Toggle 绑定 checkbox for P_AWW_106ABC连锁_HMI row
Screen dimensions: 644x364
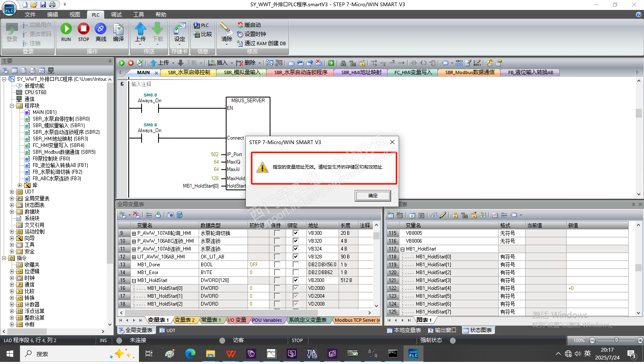pos(296,241)
